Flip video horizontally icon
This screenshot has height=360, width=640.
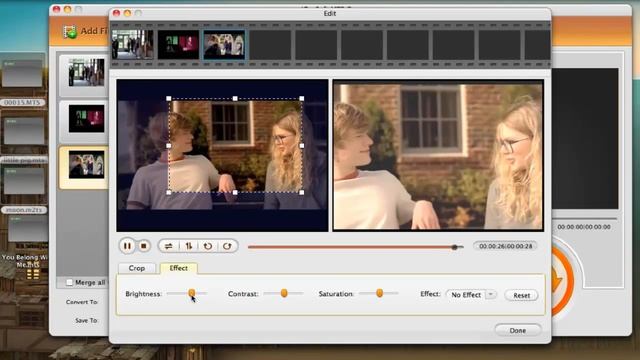168,246
